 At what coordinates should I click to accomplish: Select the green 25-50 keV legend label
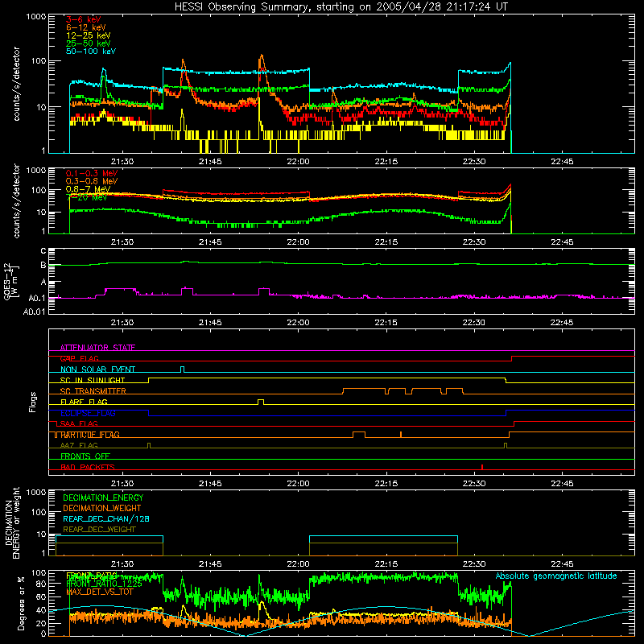88,43
